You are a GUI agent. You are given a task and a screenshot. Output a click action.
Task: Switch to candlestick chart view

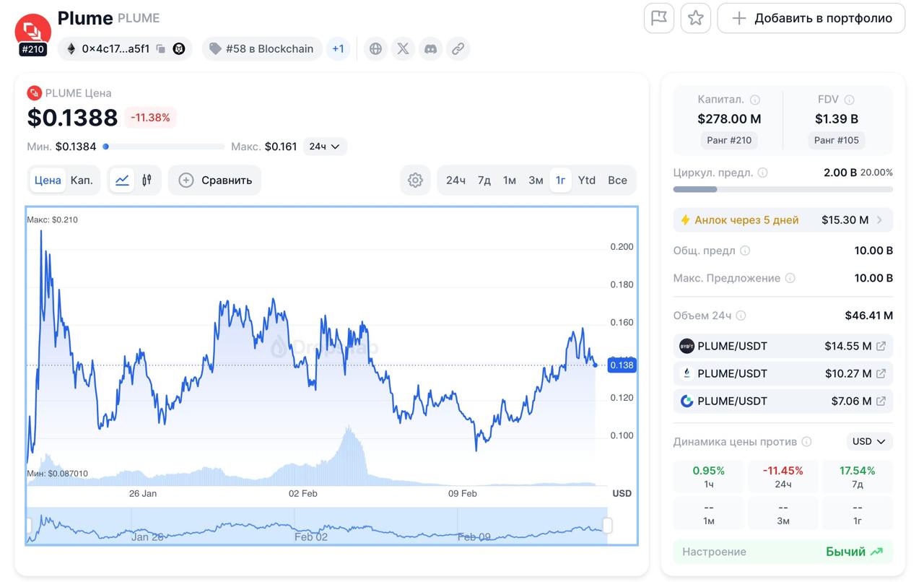147,181
